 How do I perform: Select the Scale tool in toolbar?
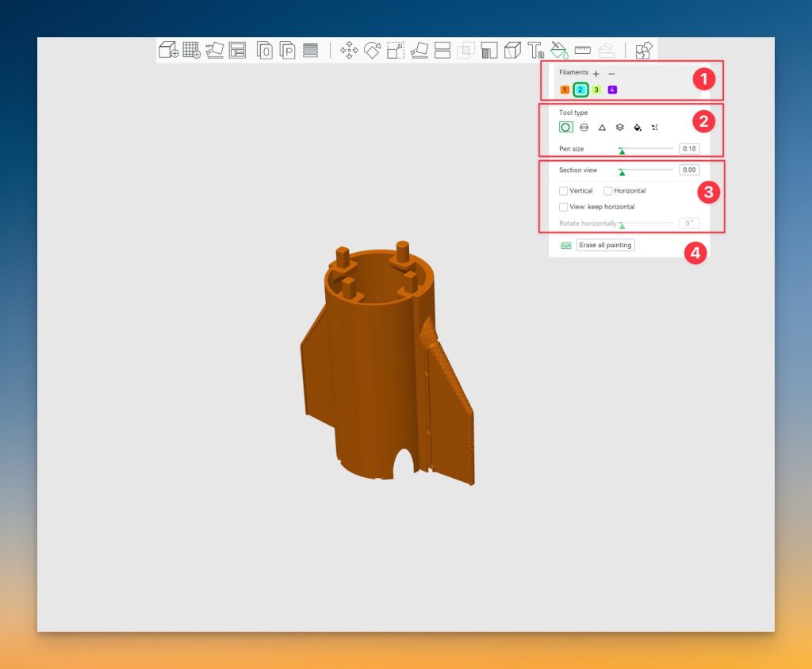tap(396, 51)
